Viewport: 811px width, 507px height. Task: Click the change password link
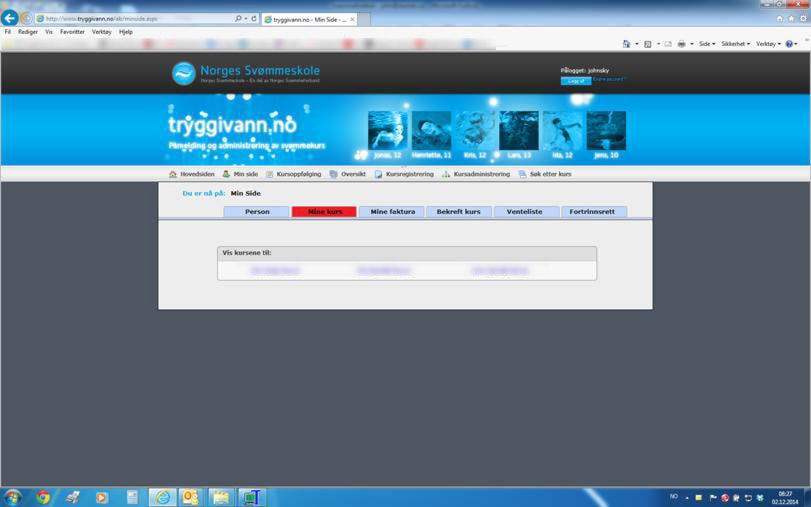[609, 79]
